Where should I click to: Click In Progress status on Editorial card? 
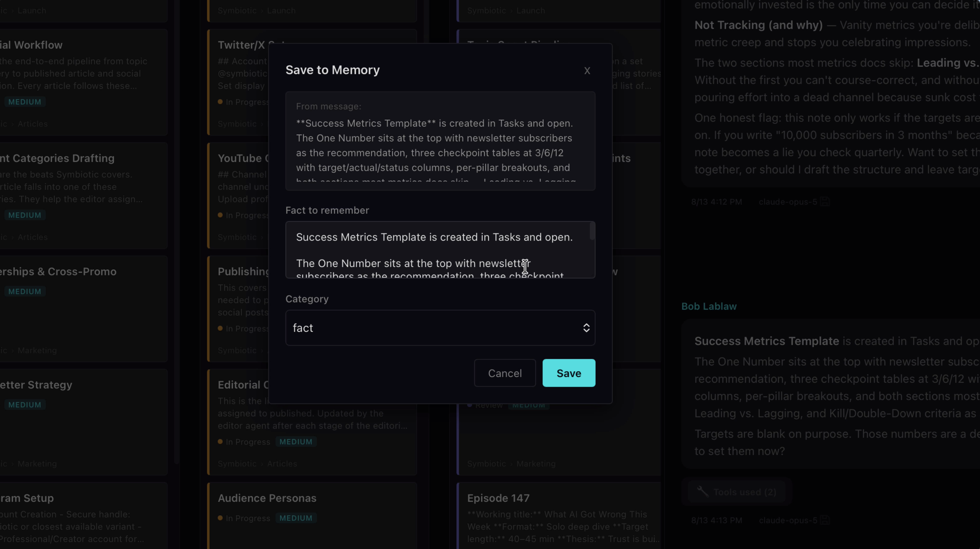coord(244,442)
